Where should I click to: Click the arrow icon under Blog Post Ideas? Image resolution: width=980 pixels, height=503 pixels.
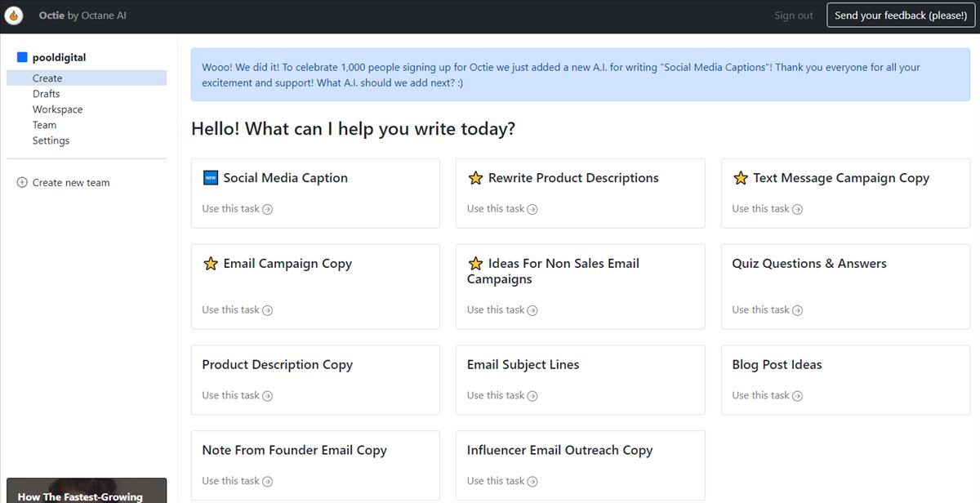(x=798, y=396)
